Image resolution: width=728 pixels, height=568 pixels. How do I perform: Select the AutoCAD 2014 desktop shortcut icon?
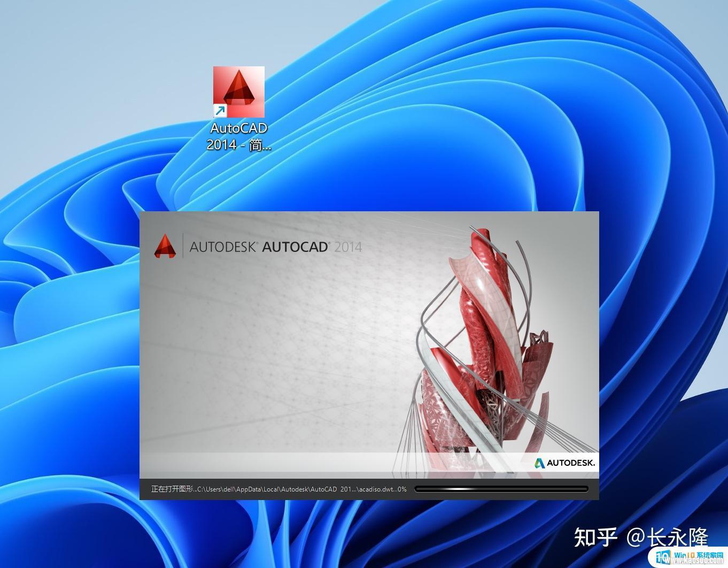tap(239, 92)
